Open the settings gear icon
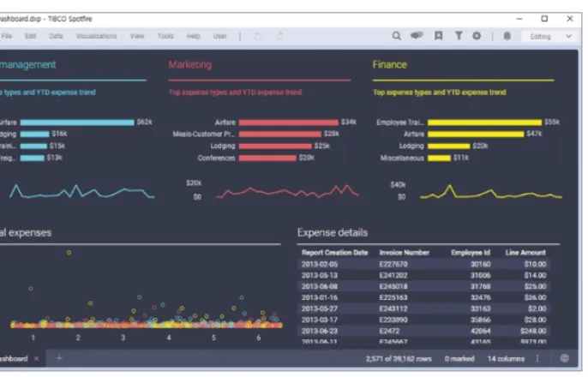Screen dimensions: 588x377 (477, 36)
